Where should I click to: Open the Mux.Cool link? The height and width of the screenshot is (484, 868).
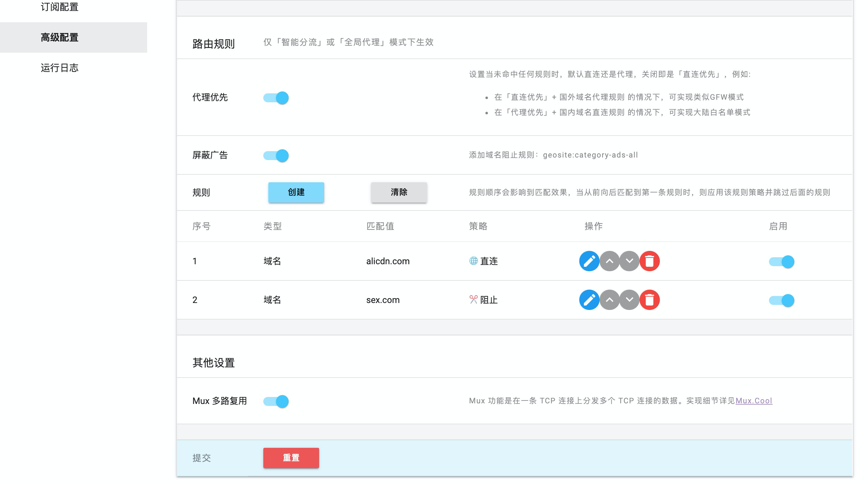coord(753,401)
